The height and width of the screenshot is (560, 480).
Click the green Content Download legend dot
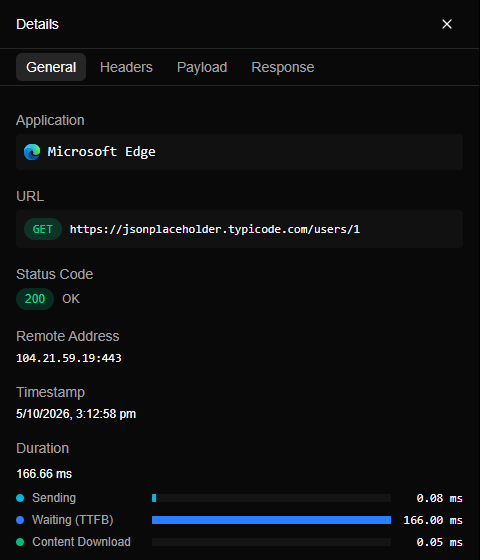pos(20,542)
